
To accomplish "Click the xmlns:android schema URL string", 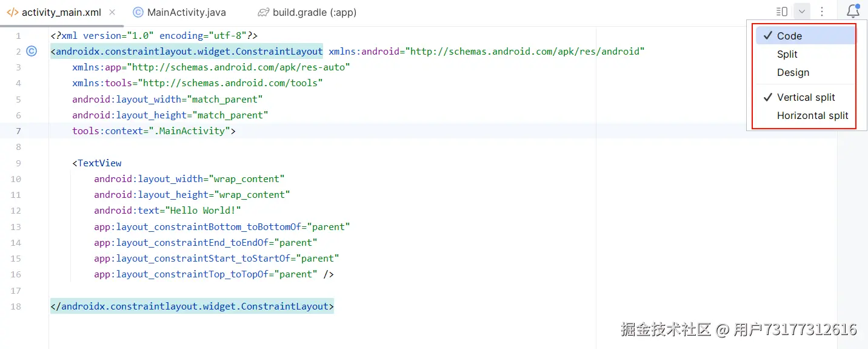I will [x=525, y=52].
